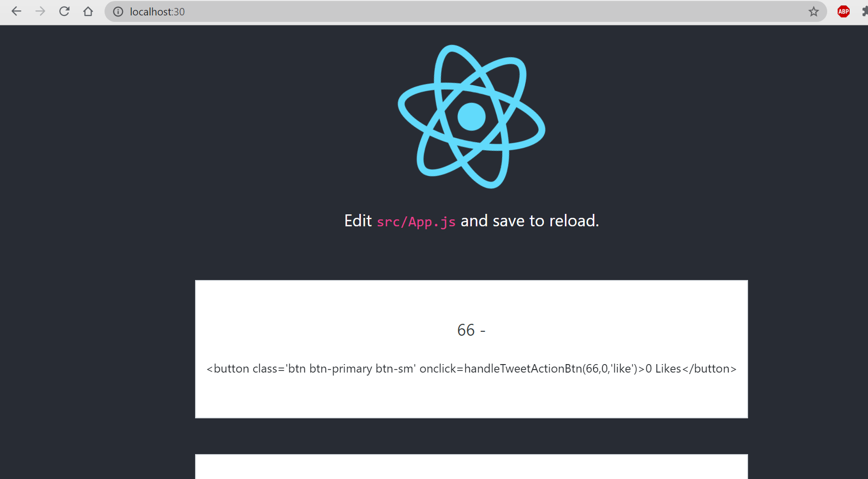Click the spinning React logo
The width and height of the screenshot is (868, 479).
[471, 116]
